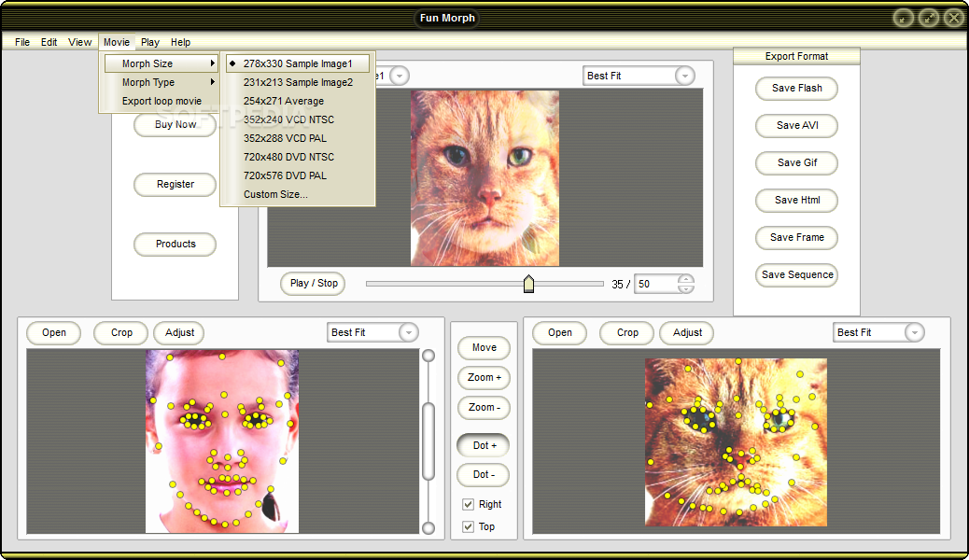The image size is (969, 560).
Task: Toggle the Right checkbox
Action: (x=469, y=504)
